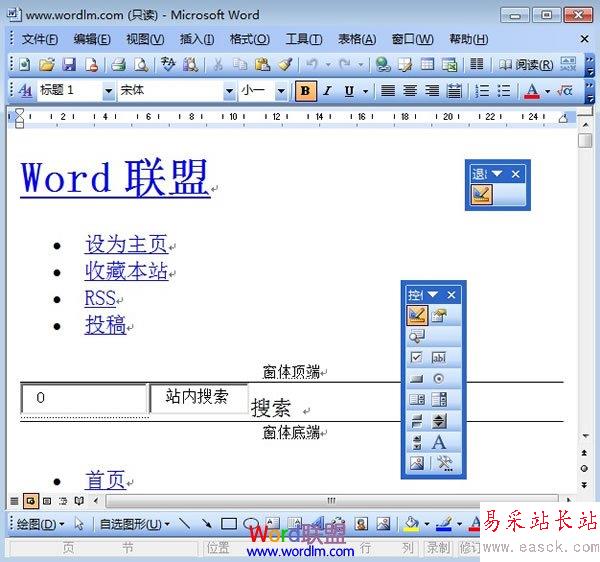600x562 pixels.
Task: Click the Undo arrow
Action: (x=311, y=65)
